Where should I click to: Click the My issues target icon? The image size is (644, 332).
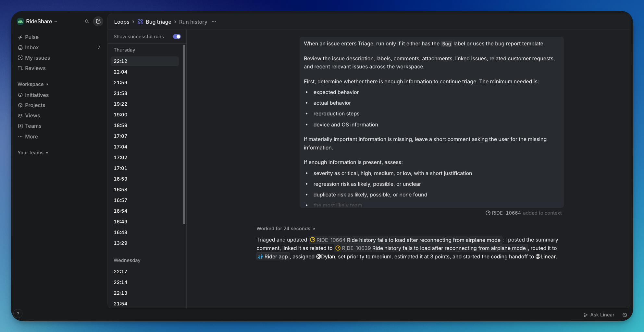(x=20, y=58)
